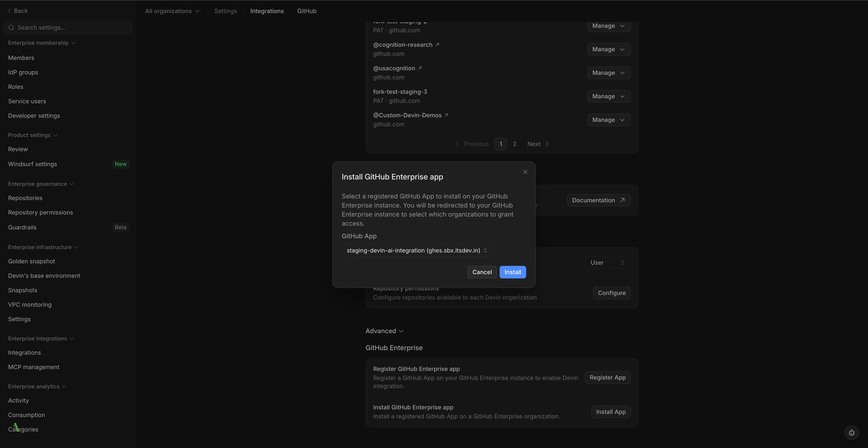
Task: Collapse the Advanced section
Action: pyautogui.click(x=384, y=331)
